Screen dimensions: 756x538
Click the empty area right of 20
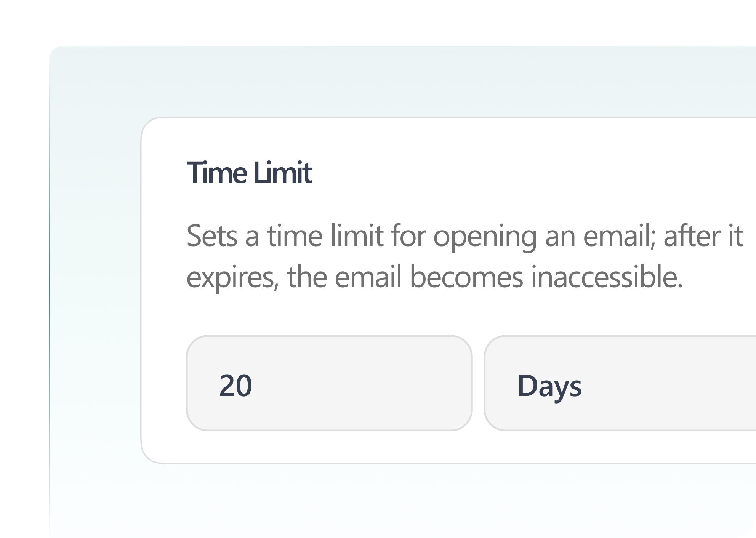click(x=362, y=383)
